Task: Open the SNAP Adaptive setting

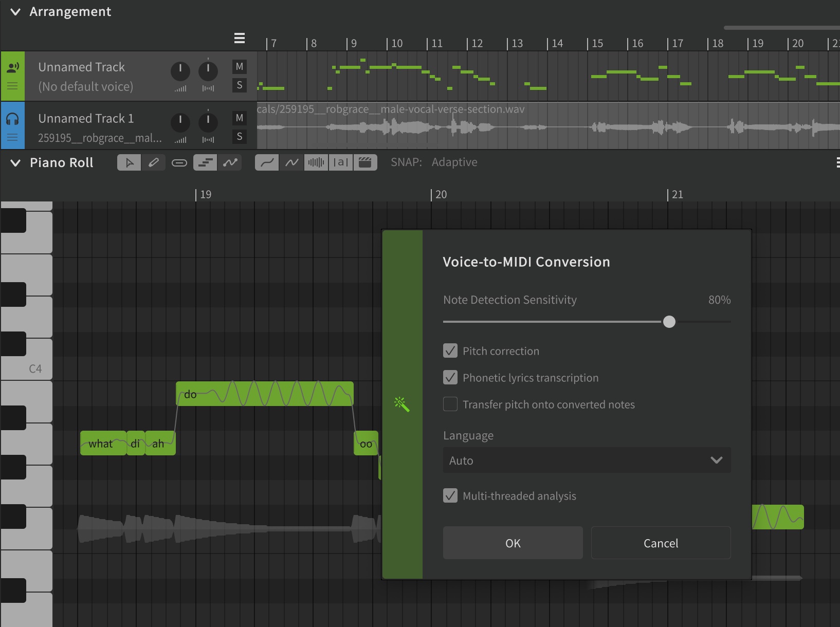Action: 454,162
